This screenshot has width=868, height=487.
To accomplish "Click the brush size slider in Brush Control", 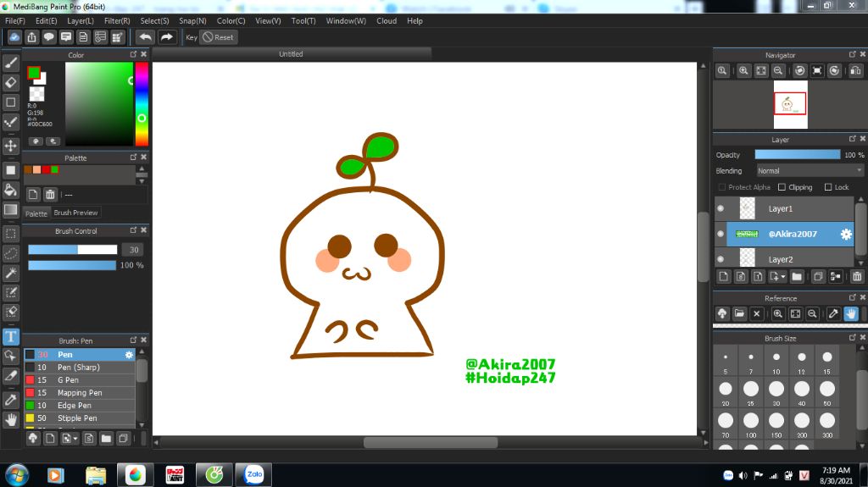I will [73, 250].
